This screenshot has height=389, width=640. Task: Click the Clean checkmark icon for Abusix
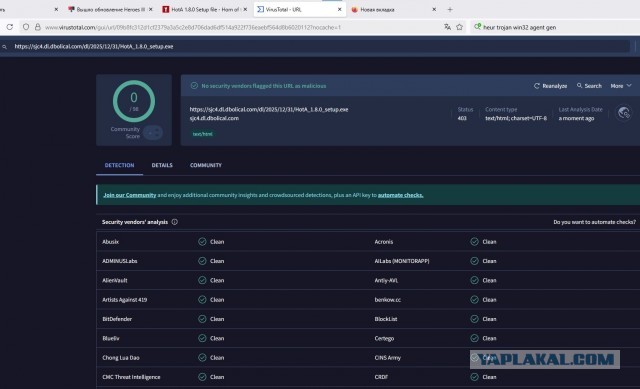pos(202,242)
